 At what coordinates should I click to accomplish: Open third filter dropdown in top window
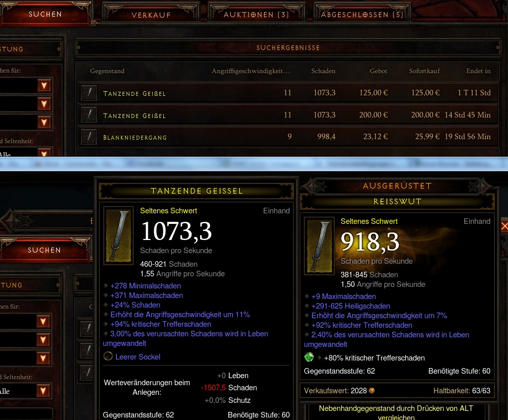point(44,122)
